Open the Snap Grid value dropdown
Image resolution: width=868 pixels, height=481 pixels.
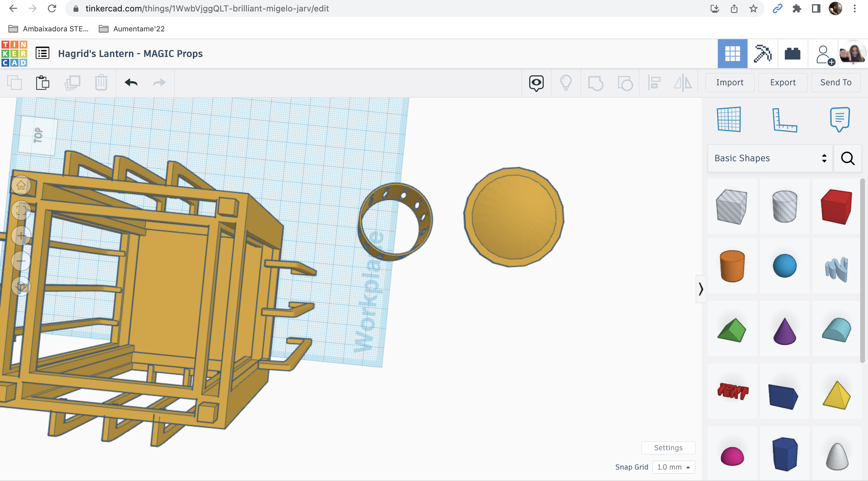[x=673, y=467]
